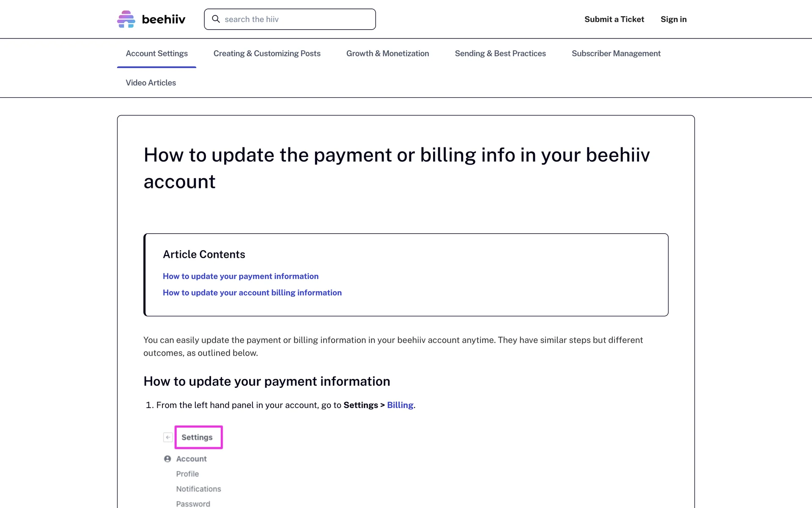Click Notifications in the settings screenshot
The width and height of the screenshot is (812, 508).
198,489
